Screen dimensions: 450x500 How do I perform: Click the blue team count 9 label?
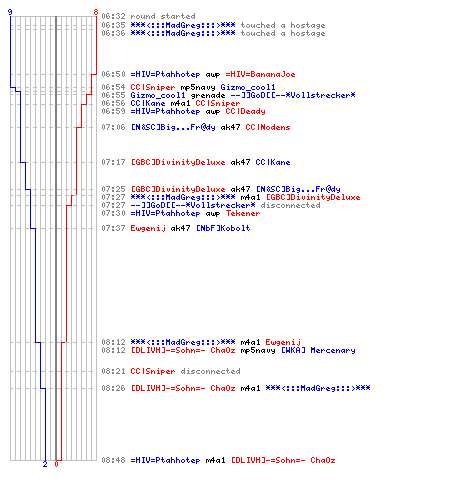point(10,12)
